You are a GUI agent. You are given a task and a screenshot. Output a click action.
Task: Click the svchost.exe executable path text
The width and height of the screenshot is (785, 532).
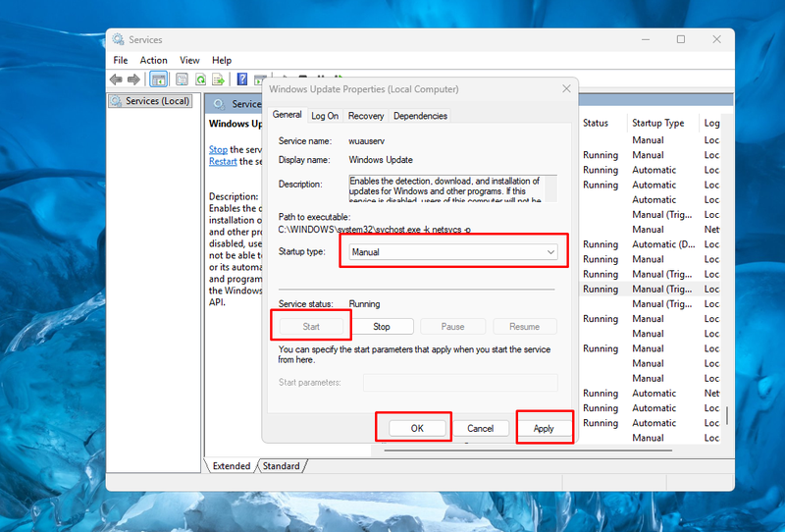pyautogui.click(x=375, y=230)
